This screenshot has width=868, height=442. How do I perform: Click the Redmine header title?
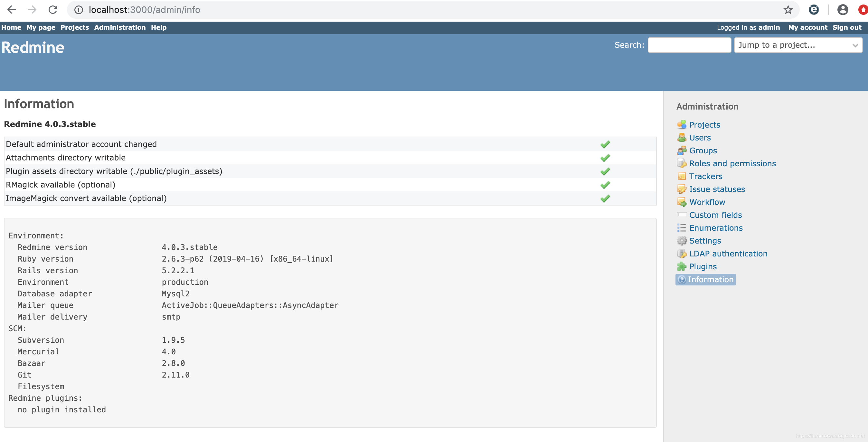coord(33,48)
